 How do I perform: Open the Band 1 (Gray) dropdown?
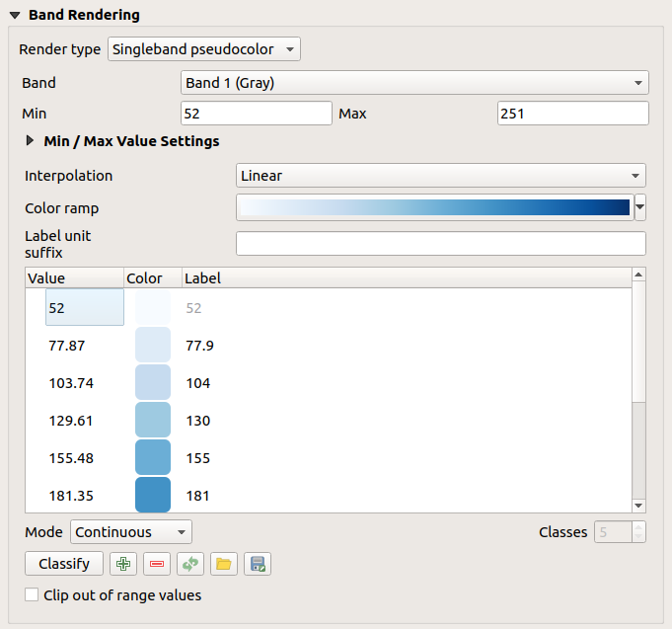414,83
